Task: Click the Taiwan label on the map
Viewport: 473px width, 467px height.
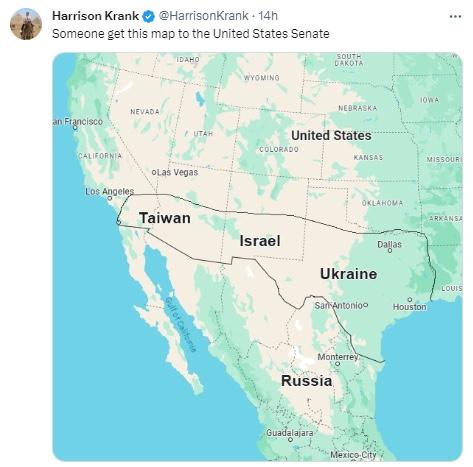Action: [x=165, y=218]
